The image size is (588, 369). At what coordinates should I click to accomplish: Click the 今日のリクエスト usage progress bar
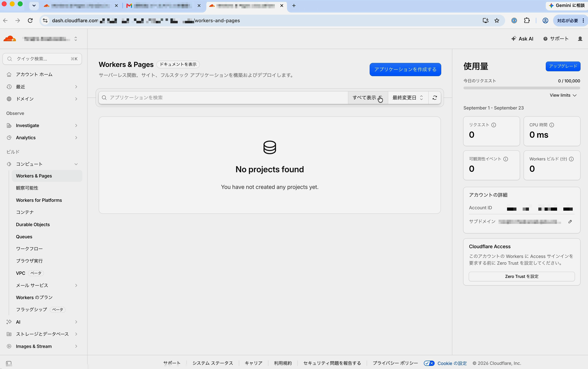tap(522, 88)
